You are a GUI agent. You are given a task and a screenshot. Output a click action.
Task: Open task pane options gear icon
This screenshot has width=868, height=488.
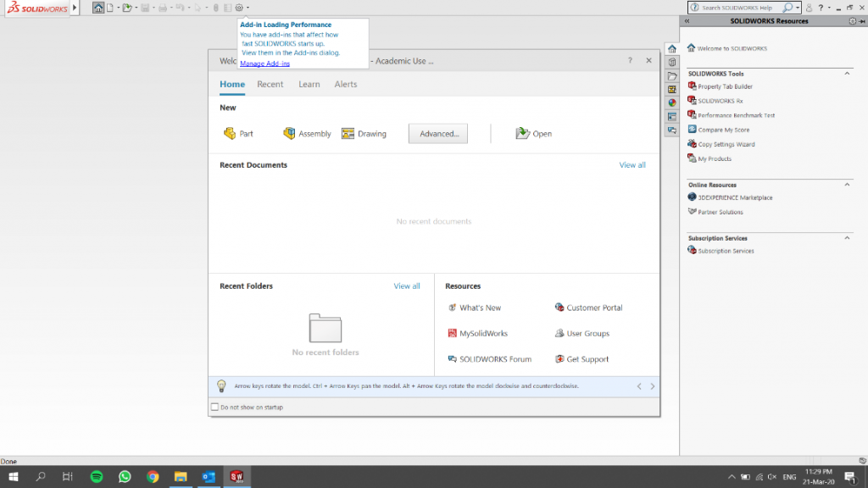853,21
